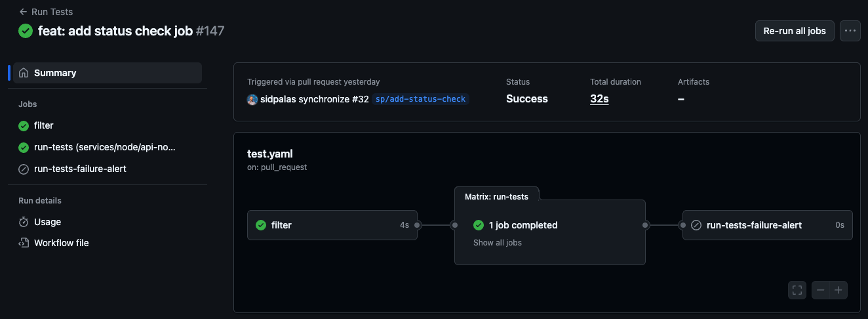Click sidpalas user avatar

click(252, 99)
